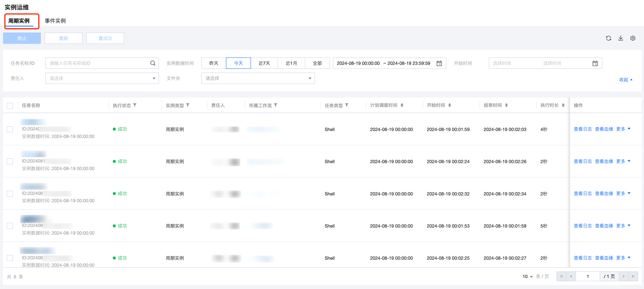The image size is (644, 289).
Task: Click the download export icon
Action: click(621, 38)
